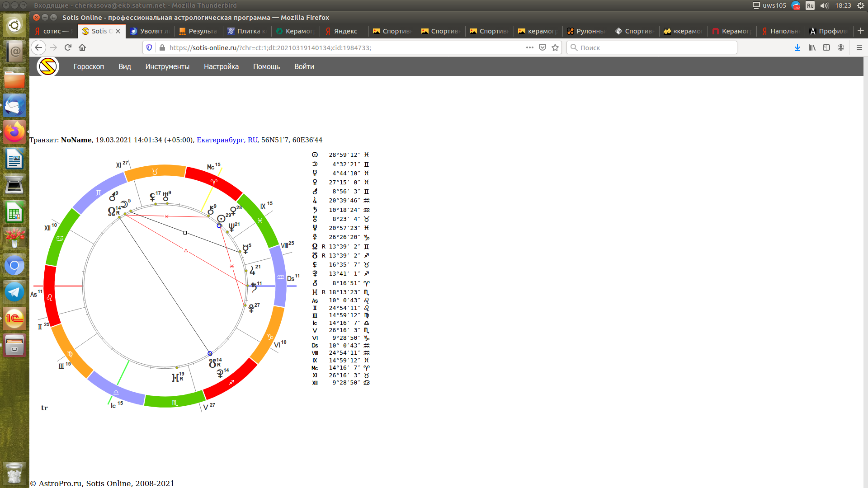Open the Вид menu

click(125, 66)
